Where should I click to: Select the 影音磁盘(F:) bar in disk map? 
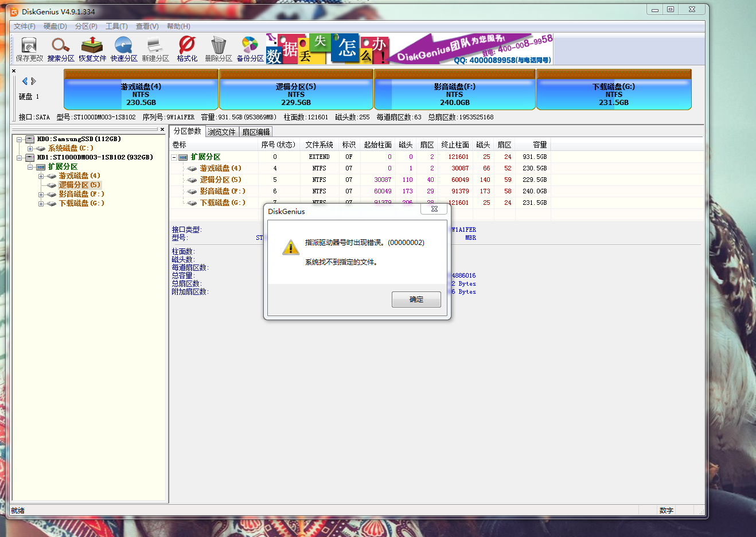455,89
